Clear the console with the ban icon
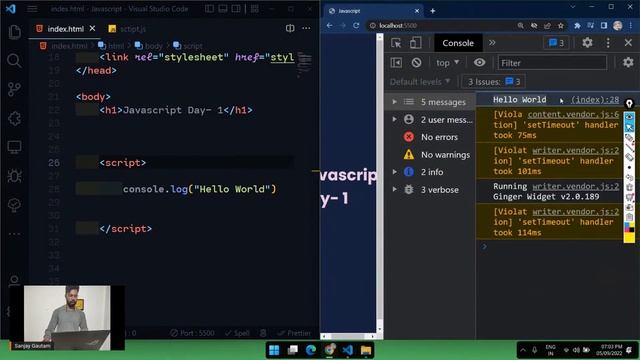The height and width of the screenshot is (360, 640). click(416, 62)
